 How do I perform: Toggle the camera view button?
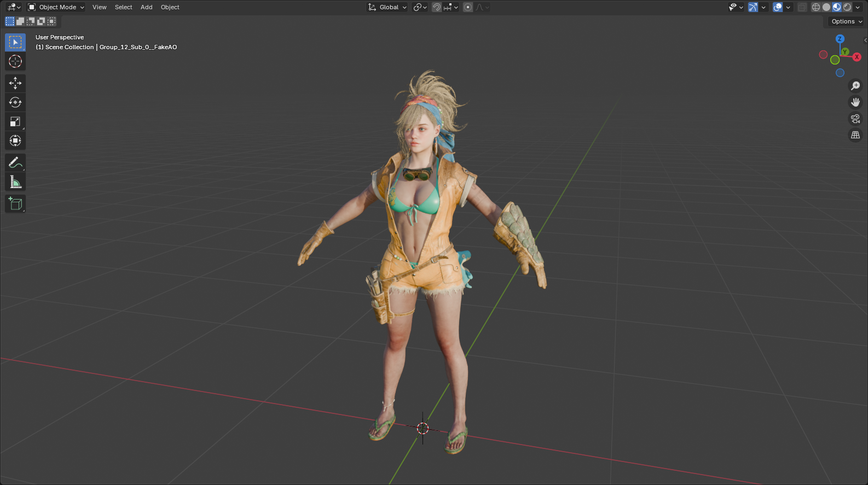(x=855, y=119)
